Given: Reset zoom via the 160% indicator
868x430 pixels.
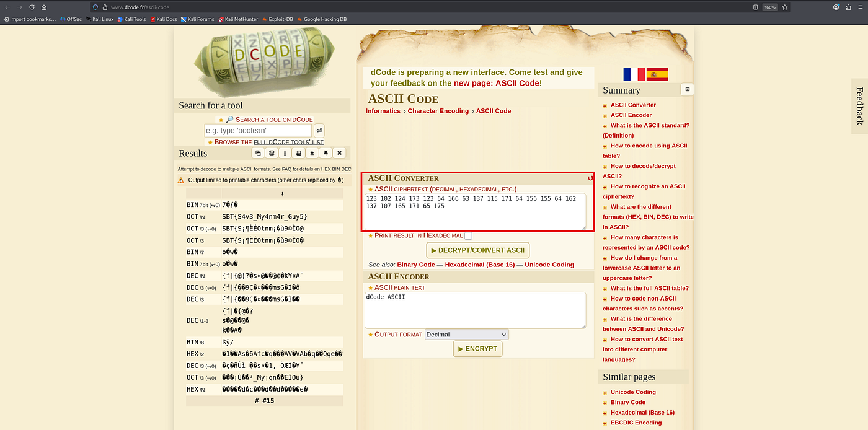Looking at the screenshot, I should point(770,7).
